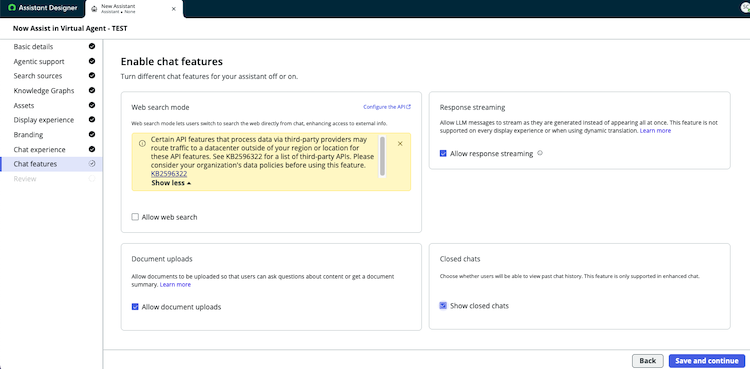This screenshot has height=369, width=750.
Task: Toggle the Show closed chats checkbox
Action: [443, 305]
